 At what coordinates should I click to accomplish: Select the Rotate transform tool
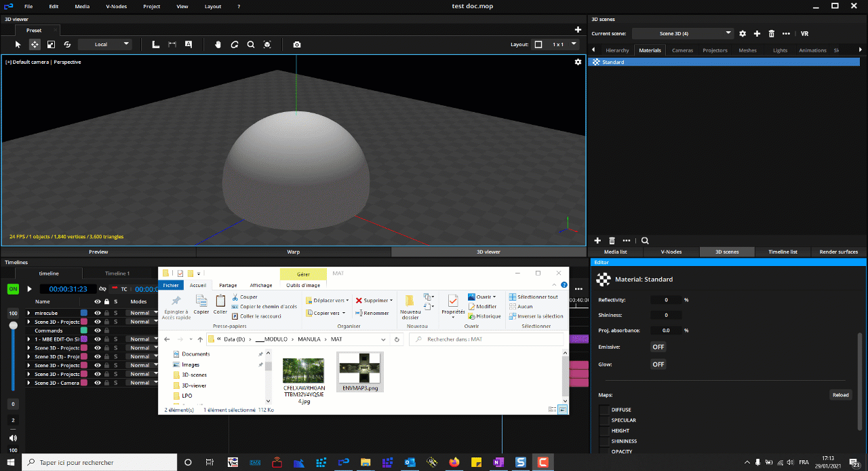(x=66, y=44)
